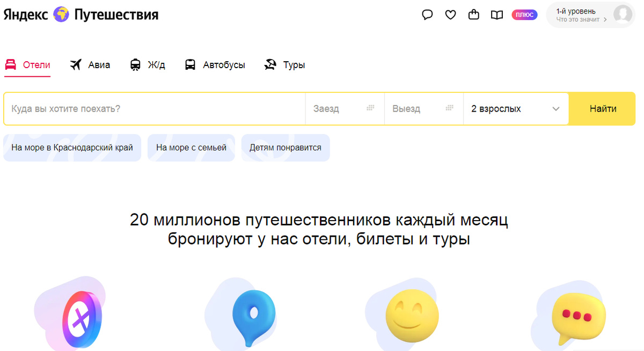Switch to the Автобусы tab

pyautogui.click(x=215, y=65)
